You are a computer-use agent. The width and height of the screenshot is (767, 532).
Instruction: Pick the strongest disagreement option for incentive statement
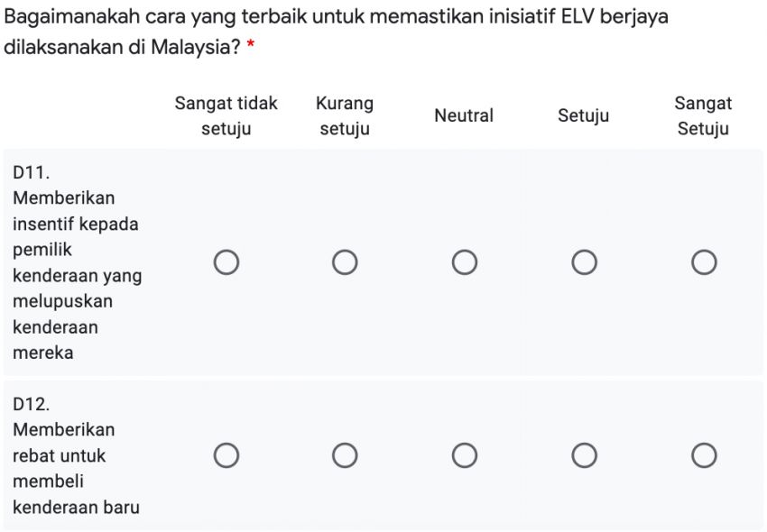click(x=226, y=262)
